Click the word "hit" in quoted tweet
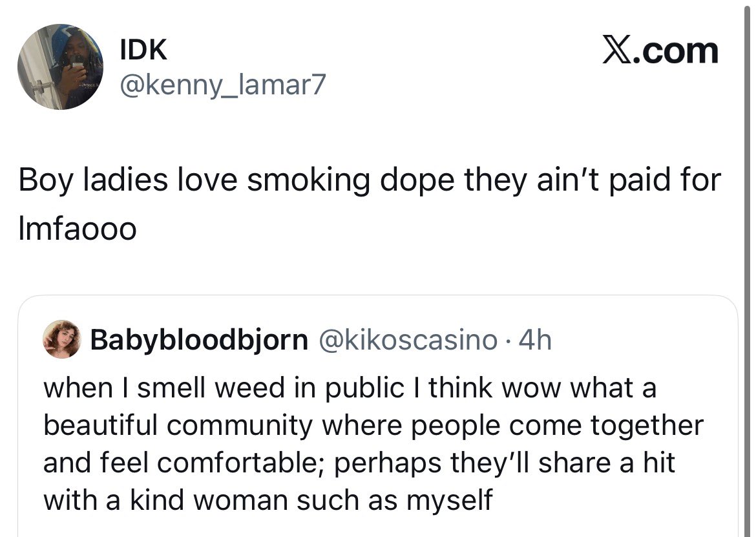756x537 pixels. (x=658, y=463)
